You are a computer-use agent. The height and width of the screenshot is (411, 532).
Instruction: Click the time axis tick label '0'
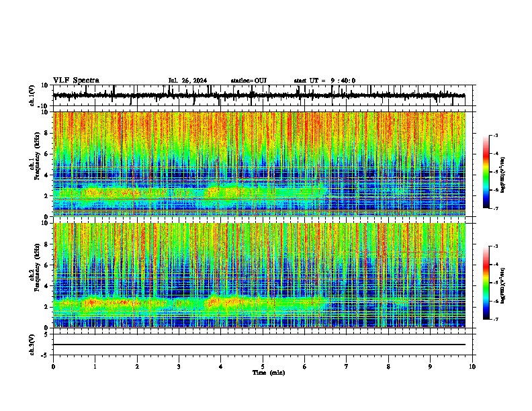coord(53,367)
